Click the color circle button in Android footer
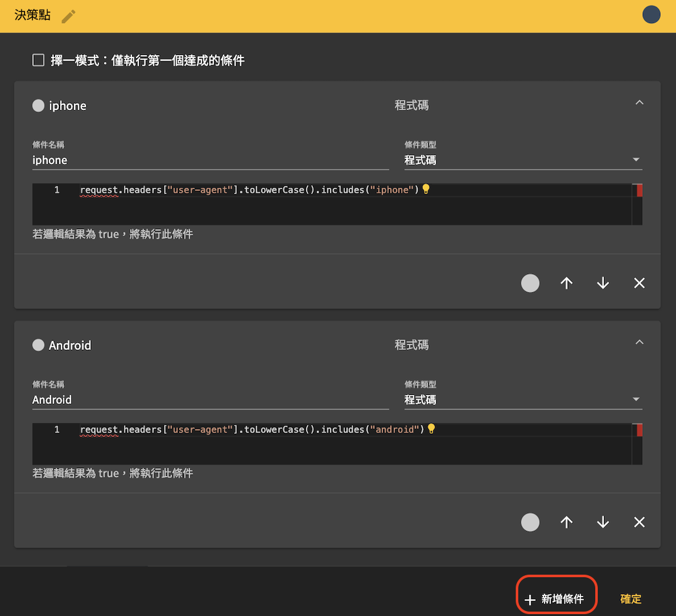676x616 pixels. coord(530,523)
